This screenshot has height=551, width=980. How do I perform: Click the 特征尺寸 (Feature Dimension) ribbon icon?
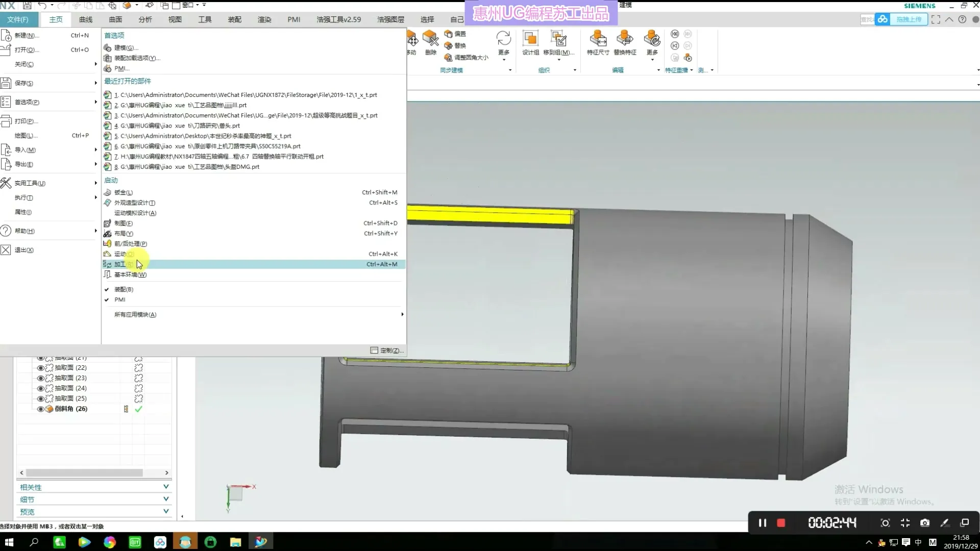598,39
